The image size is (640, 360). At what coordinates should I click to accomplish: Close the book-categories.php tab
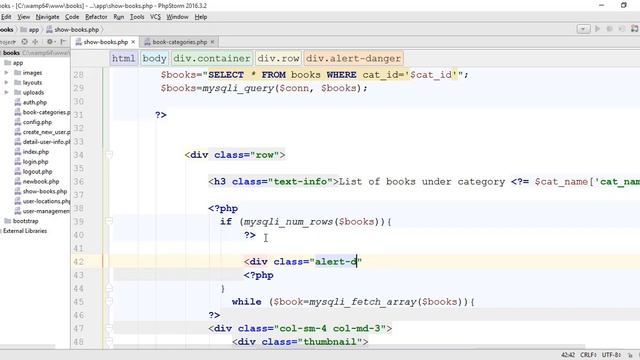pyautogui.click(x=212, y=42)
